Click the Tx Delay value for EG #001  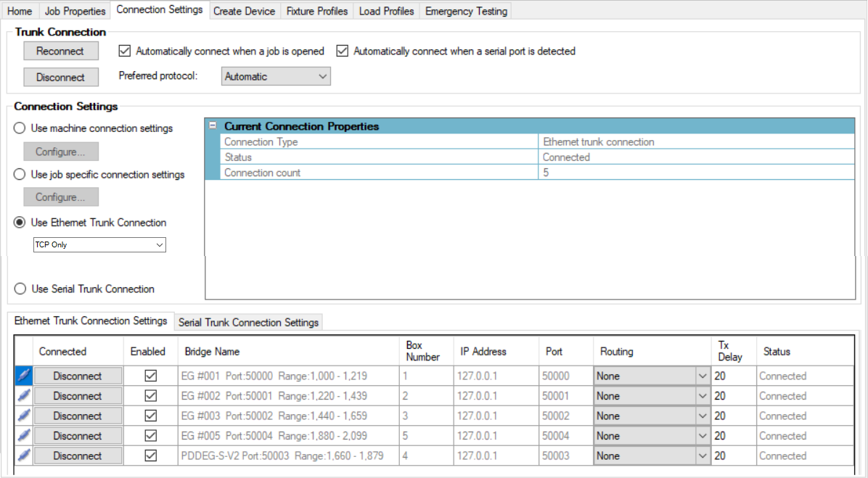pos(729,375)
